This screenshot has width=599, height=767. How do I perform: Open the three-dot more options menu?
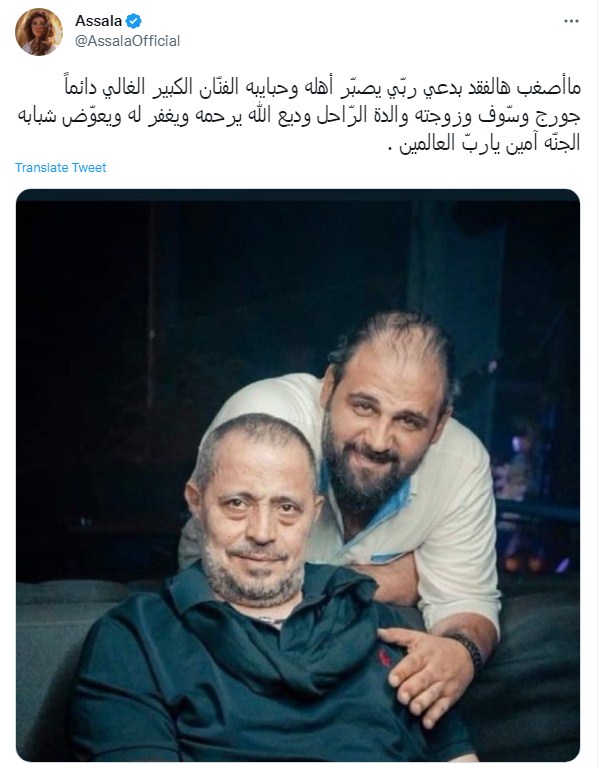(x=571, y=22)
